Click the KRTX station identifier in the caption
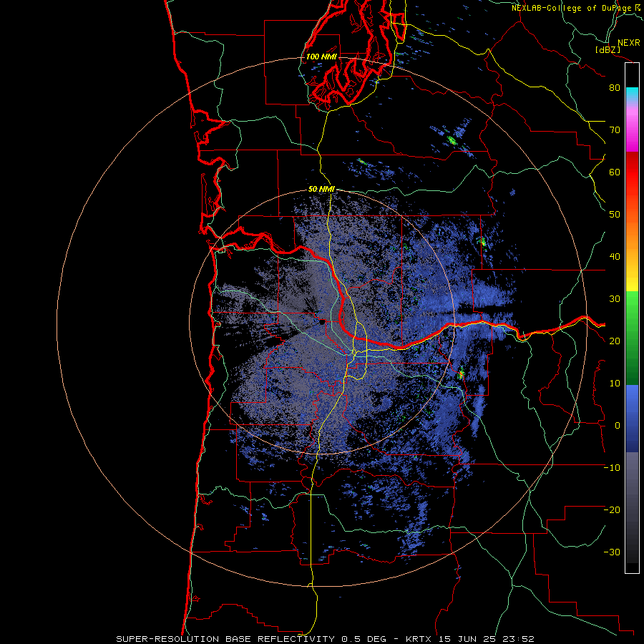This screenshot has height=644, width=644. pyautogui.click(x=420, y=639)
